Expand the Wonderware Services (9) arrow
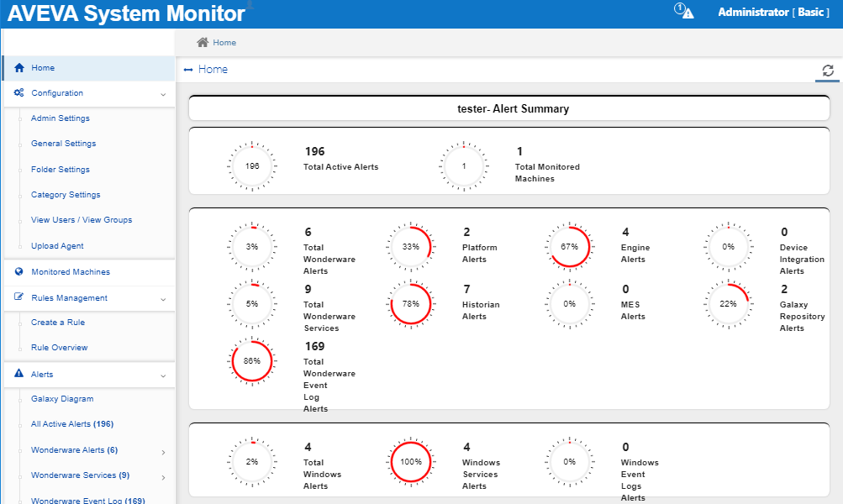 (x=163, y=477)
